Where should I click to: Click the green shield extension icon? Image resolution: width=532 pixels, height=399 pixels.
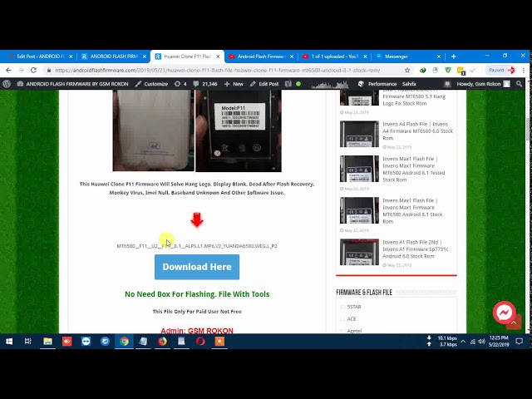448,70
